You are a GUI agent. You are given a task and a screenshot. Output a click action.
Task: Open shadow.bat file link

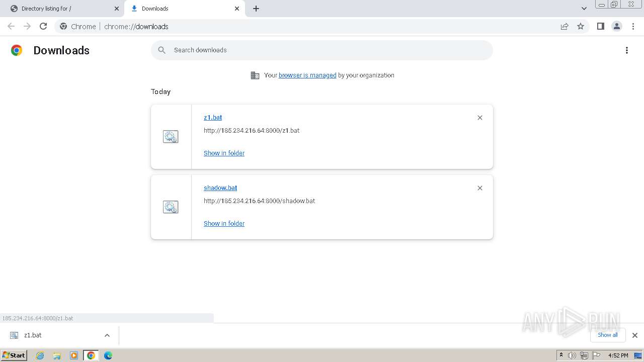[x=220, y=188]
